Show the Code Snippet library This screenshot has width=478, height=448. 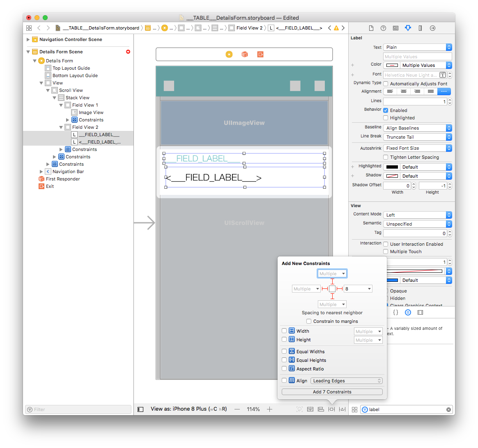[396, 313]
